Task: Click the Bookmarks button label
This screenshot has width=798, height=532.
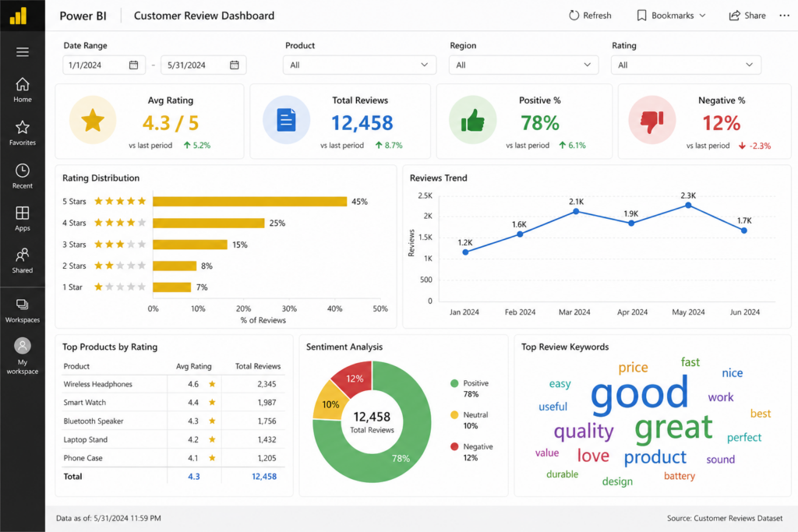Action: [x=673, y=16]
